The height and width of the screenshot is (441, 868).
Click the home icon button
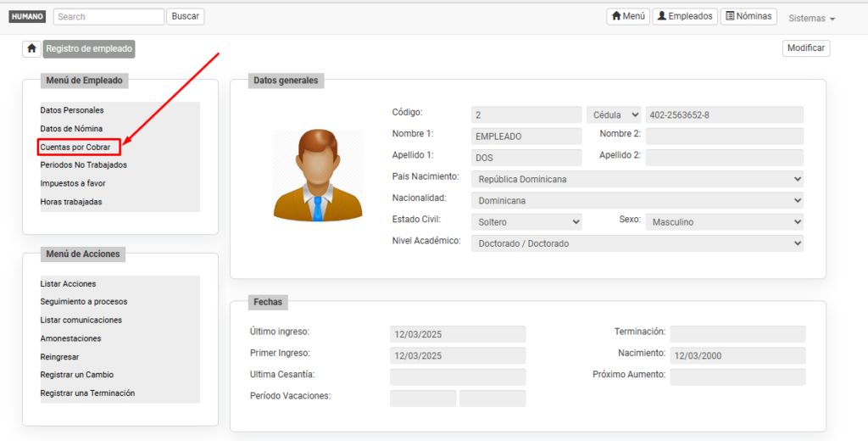point(31,49)
